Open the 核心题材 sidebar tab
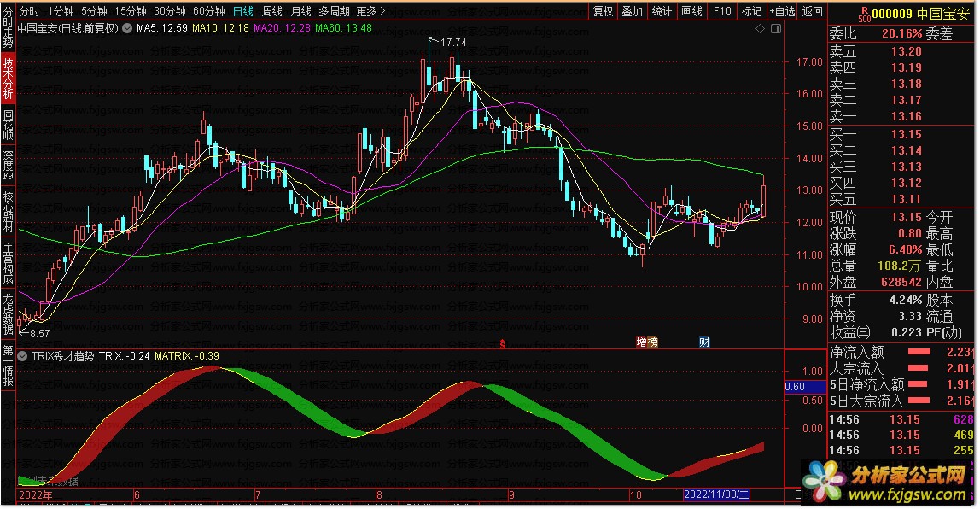Image resolution: width=980 pixels, height=509 pixels. click(8, 212)
